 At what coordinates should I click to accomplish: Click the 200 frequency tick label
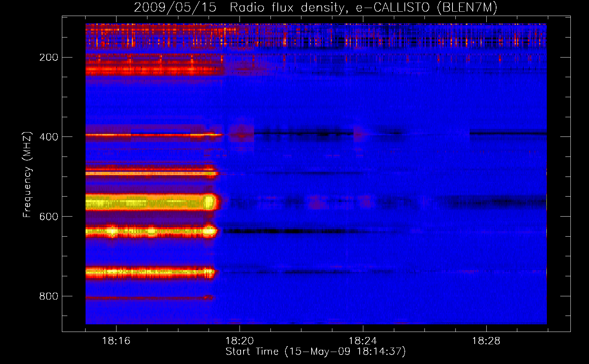pyautogui.click(x=49, y=58)
